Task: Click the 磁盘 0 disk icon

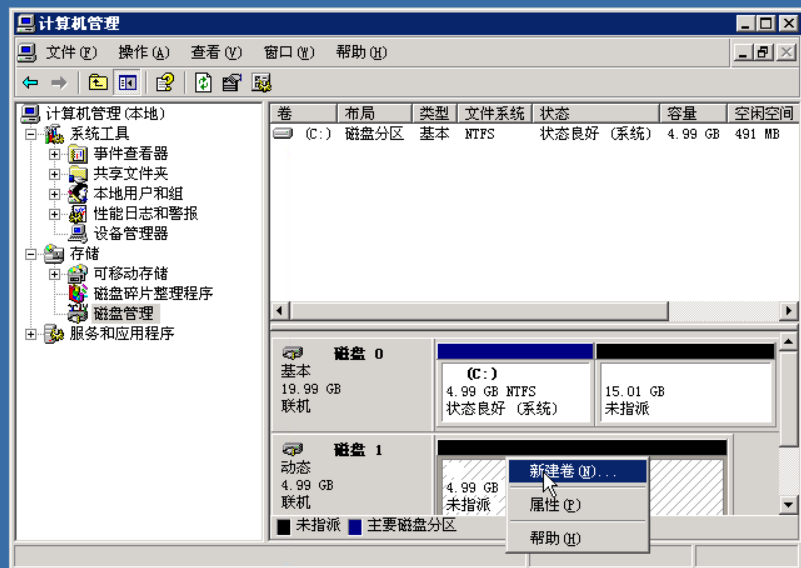Action: tap(293, 353)
